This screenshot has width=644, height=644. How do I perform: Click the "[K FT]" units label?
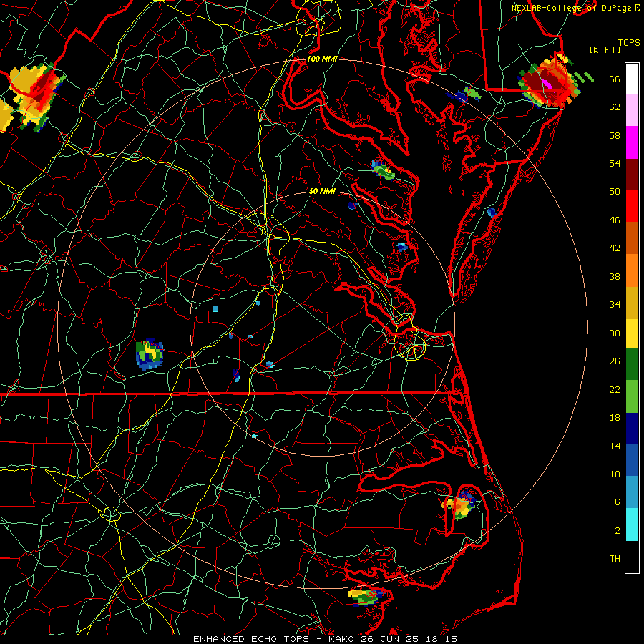605,49
